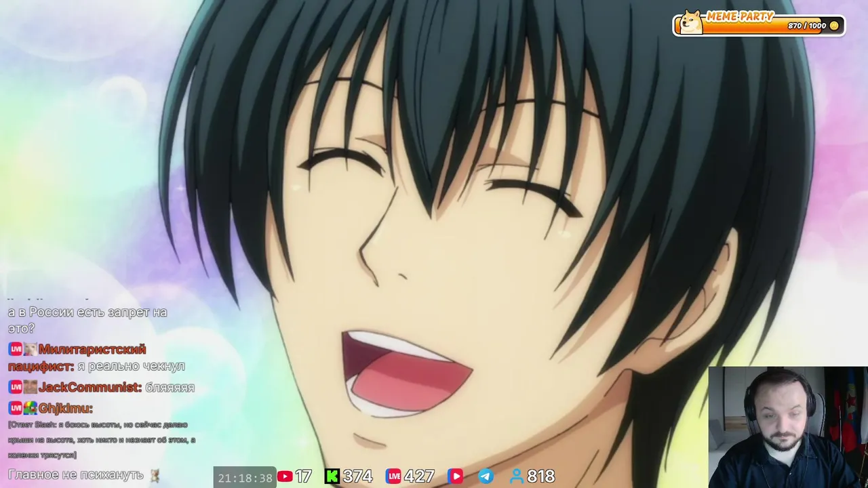
Task: Click the message 'а в России есть запрет на это?'
Action: 87,320
